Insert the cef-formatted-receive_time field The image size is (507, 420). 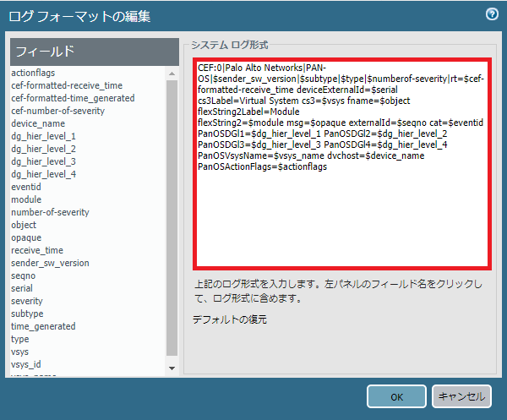67,85
